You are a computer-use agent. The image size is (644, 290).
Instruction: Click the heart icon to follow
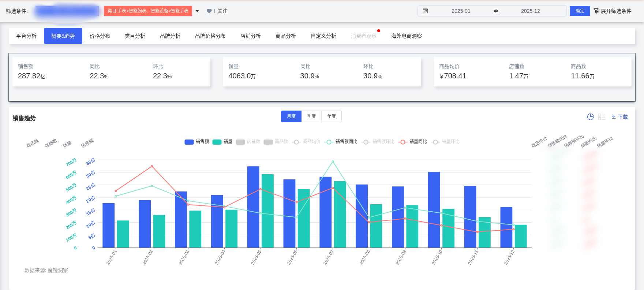(x=209, y=11)
